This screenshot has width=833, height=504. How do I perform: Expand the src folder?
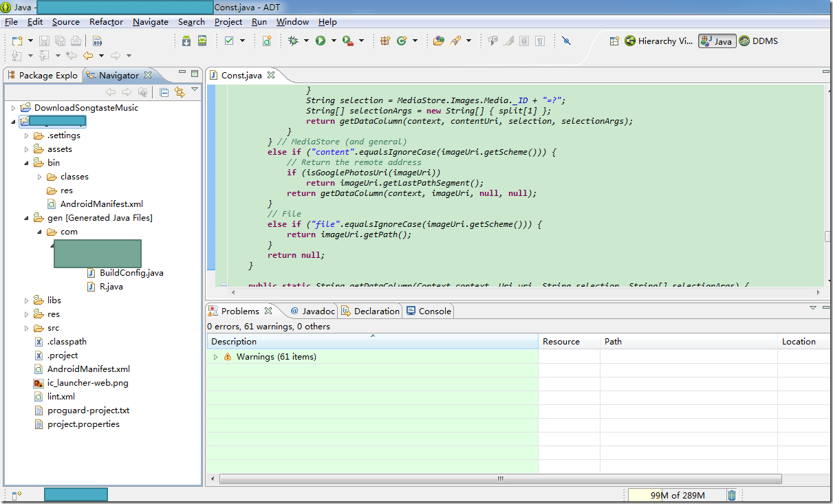coord(27,328)
